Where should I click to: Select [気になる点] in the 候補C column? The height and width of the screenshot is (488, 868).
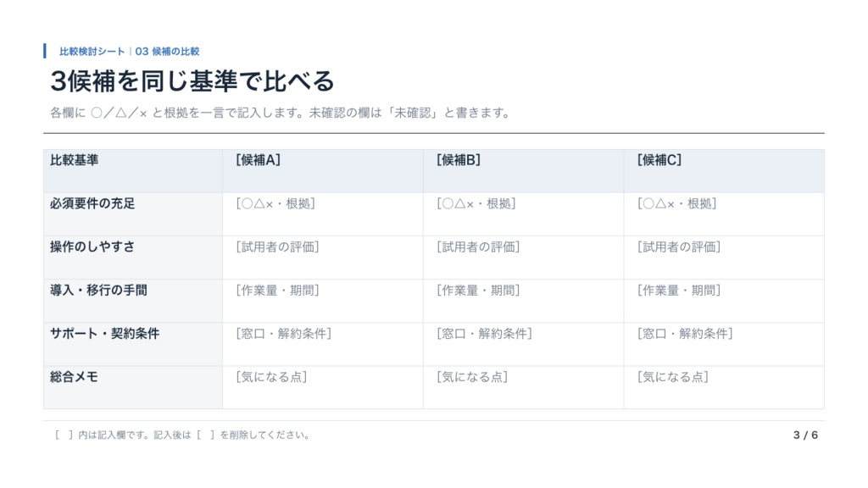673,377
